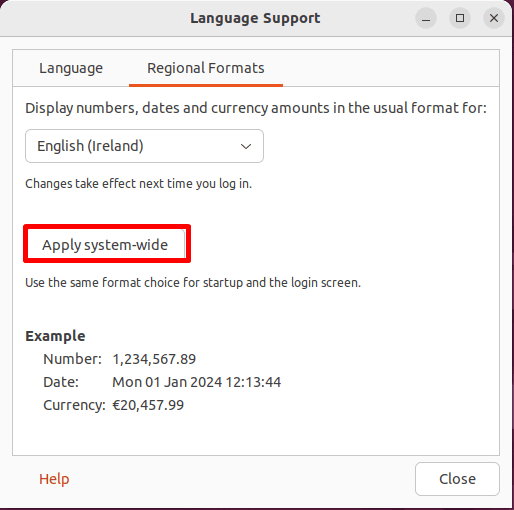Screen dimensions: 514x510
Task: Click the example currency €20,457.99
Action: (x=148, y=405)
